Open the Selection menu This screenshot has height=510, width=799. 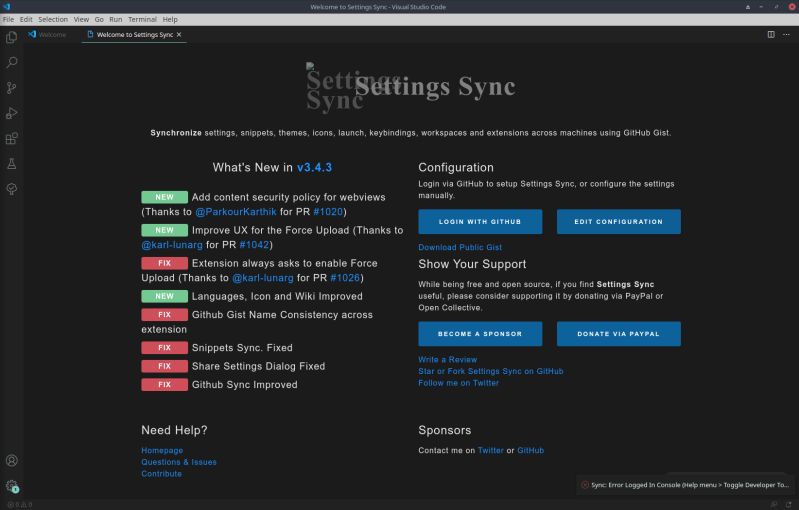click(x=53, y=19)
